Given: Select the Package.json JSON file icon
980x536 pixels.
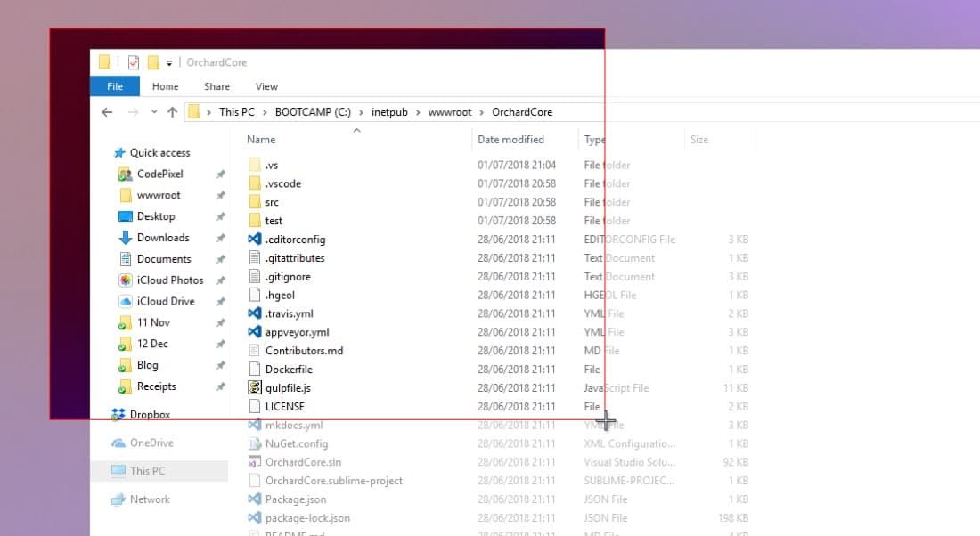Looking at the screenshot, I should (x=255, y=499).
